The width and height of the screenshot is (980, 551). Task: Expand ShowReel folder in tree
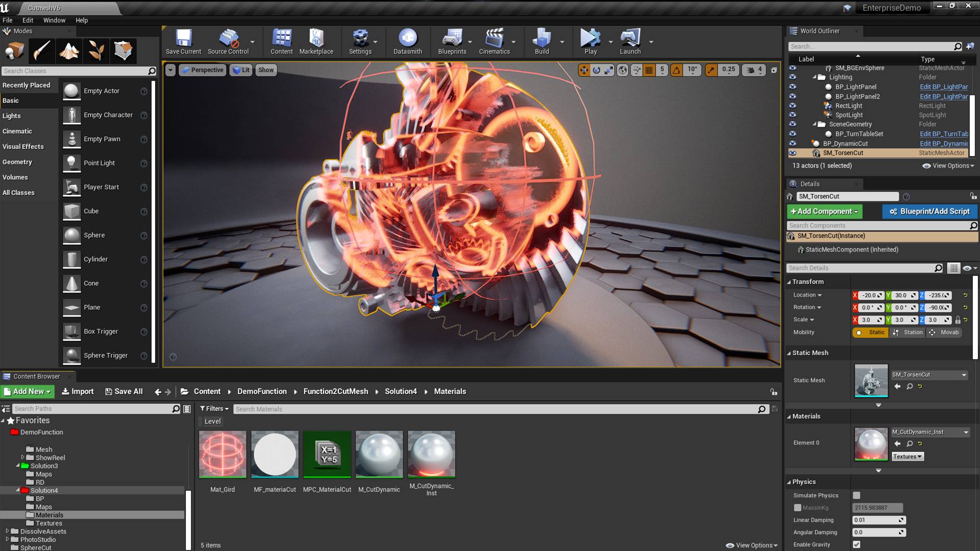pos(22,458)
